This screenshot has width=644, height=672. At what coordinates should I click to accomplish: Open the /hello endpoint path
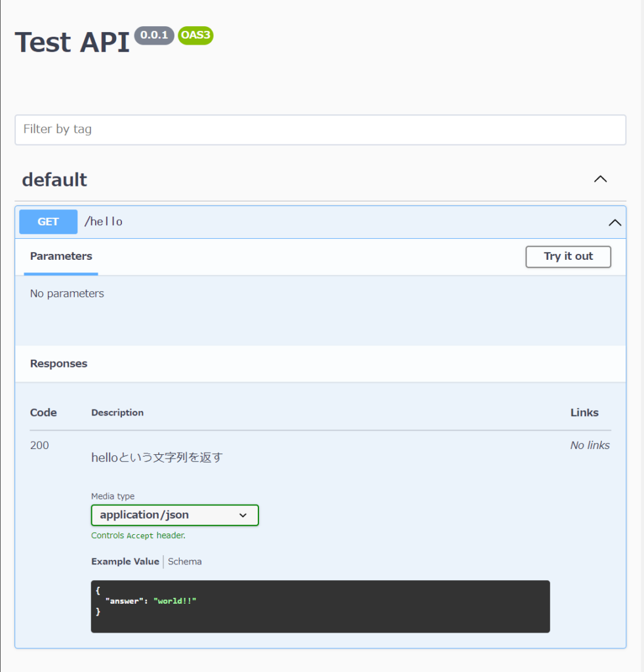[x=103, y=222]
